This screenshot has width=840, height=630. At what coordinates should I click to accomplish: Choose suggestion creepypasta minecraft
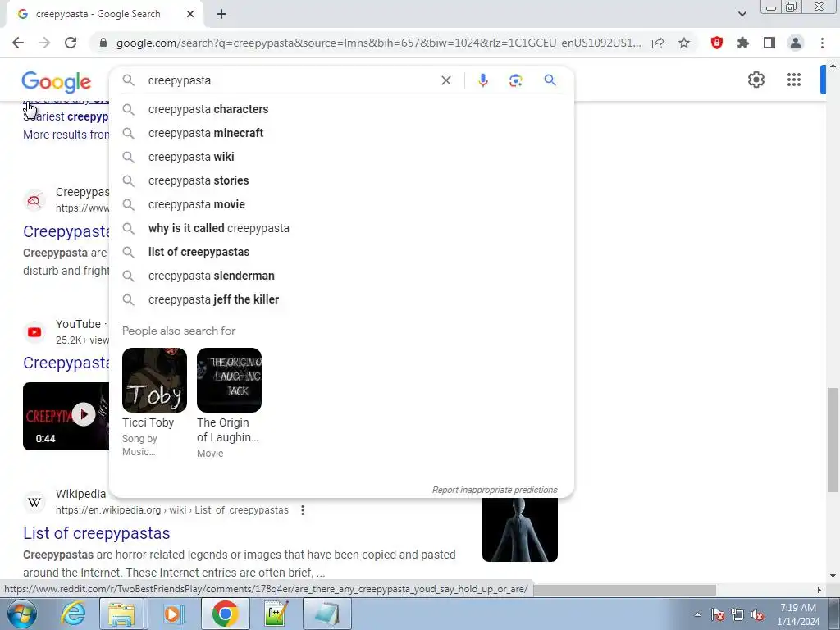click(x=342, y=133)
